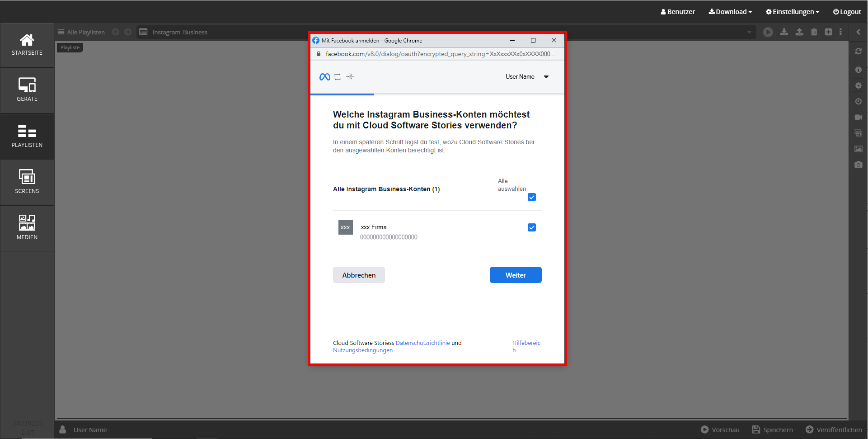Click the video camera icon in right sidebar

(x=858, y=117)
